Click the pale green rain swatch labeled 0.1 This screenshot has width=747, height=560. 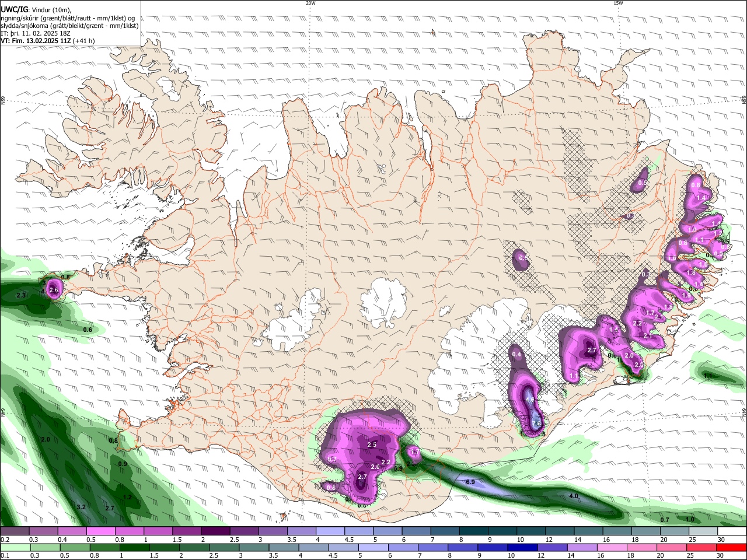pos(15,547)
